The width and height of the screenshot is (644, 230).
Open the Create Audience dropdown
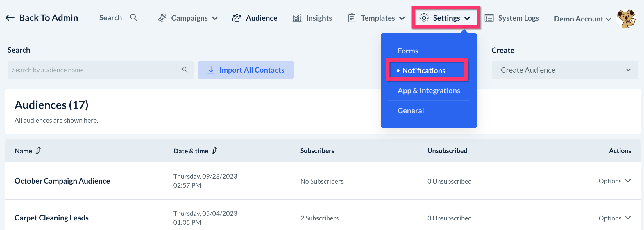[564, 70]
